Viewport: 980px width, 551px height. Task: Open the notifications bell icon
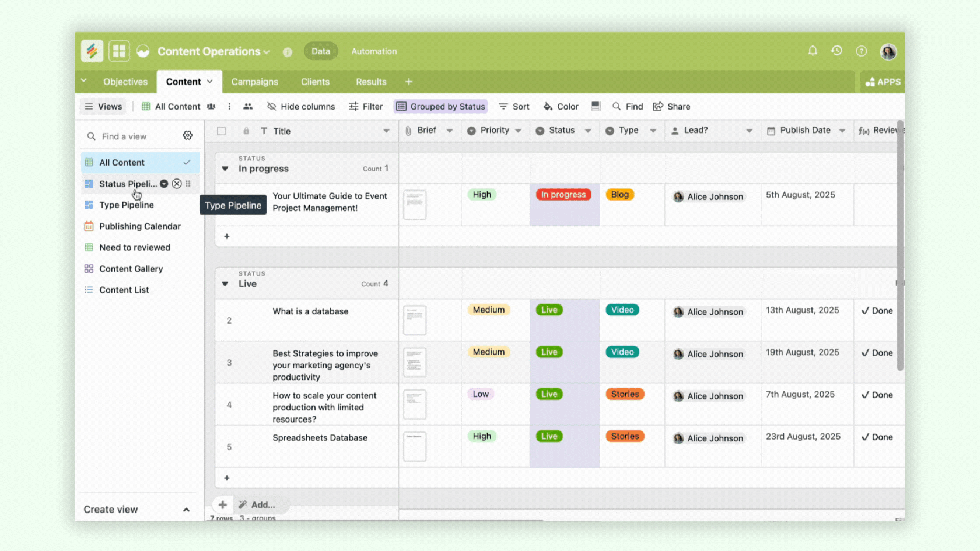coord(813,51)
